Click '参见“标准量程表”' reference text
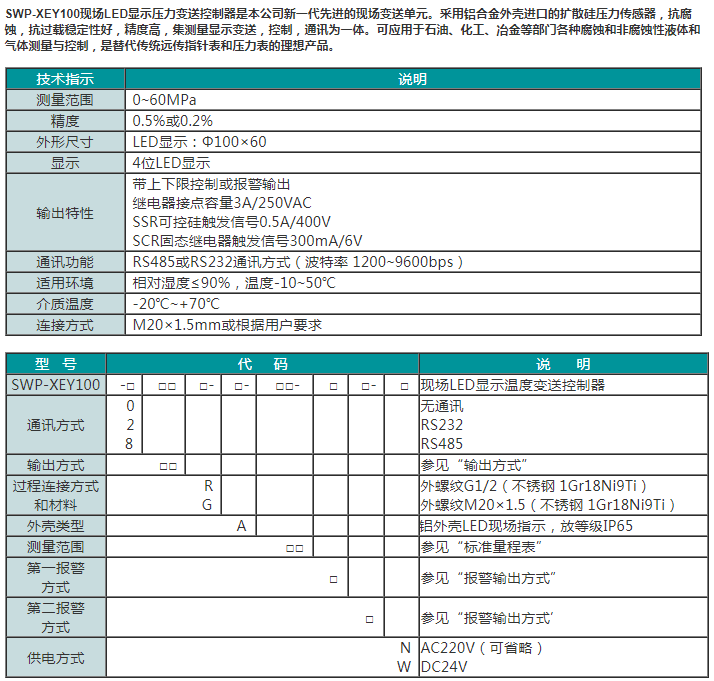The width and height of the screenshot is (714, 681). click(481, 547)
